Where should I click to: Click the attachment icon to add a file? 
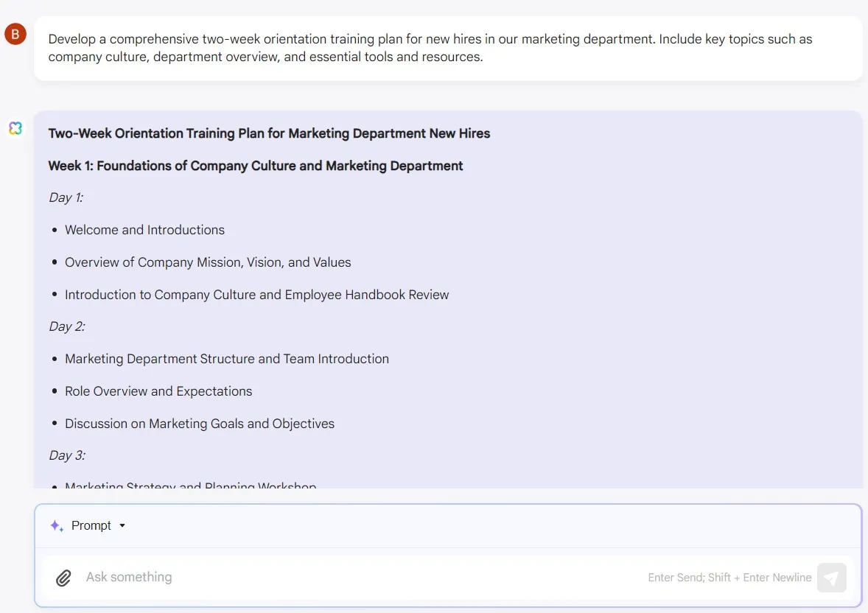tap(63, 578)
